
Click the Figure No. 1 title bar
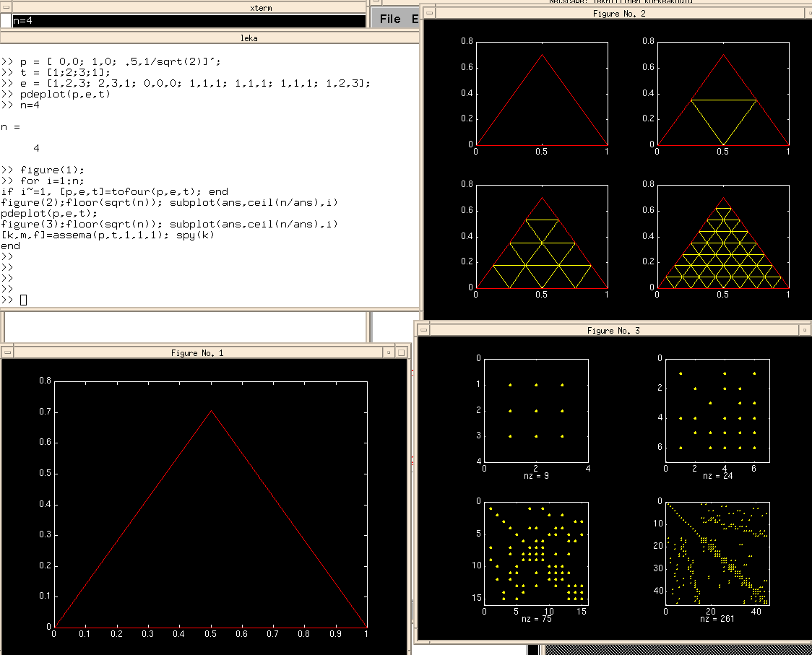click(197, 352)
